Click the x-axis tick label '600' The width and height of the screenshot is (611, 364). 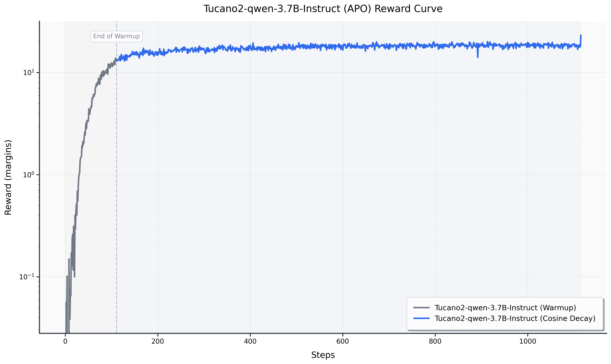343,341
